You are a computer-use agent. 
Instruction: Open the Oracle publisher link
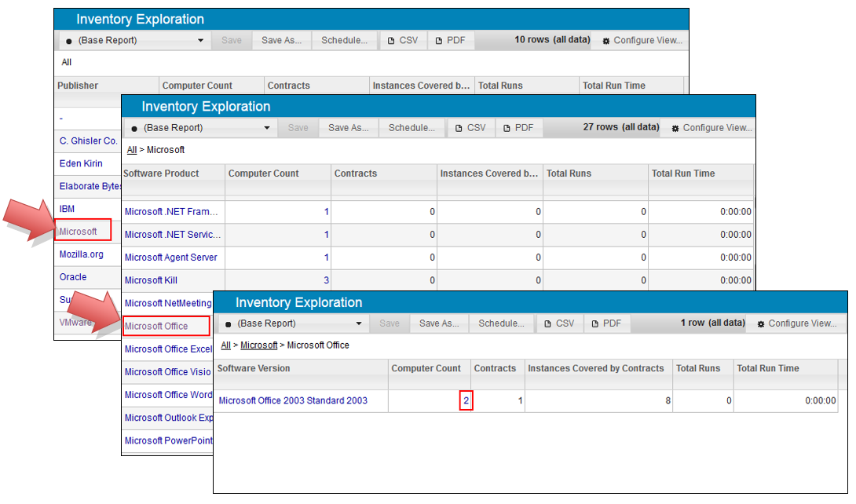[72, 277]
